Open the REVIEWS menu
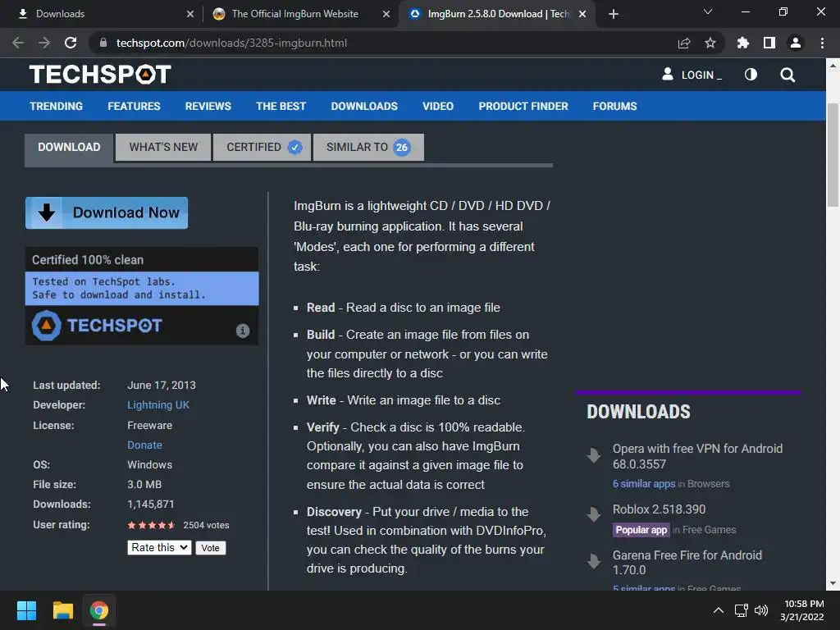 pyautogui.click(x=208, y=106)
